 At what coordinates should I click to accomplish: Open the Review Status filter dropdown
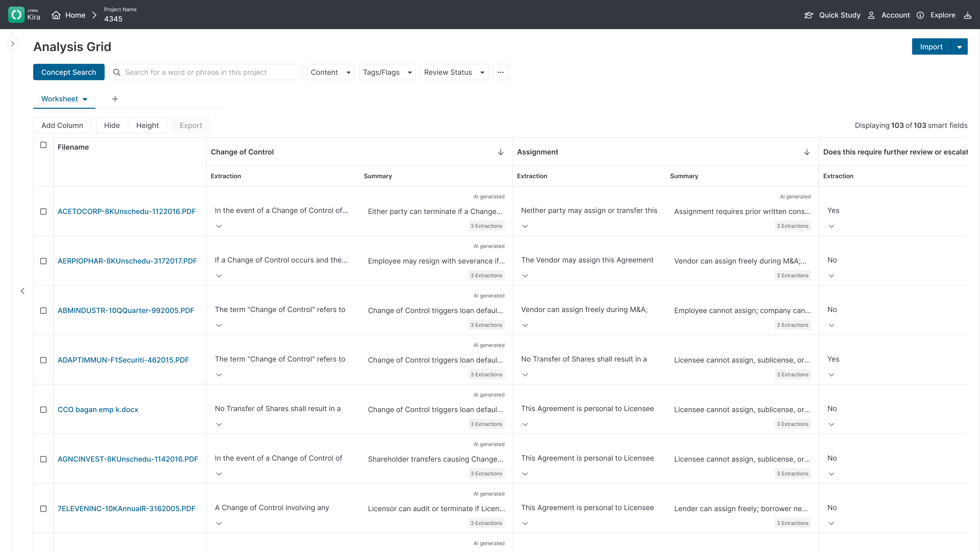[454, 72]
